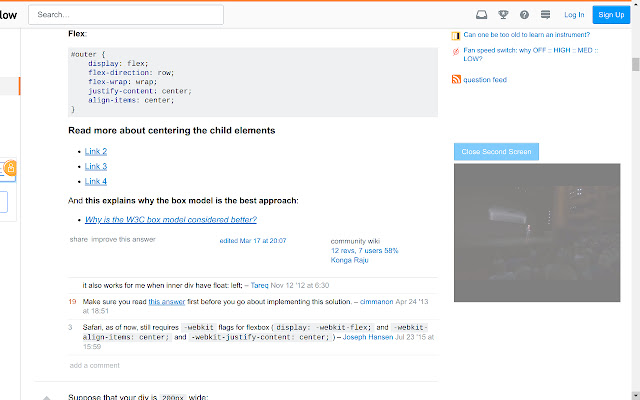640x400 pixels.
Task: Click the page vertical scrollbar thumb
Action: (636, 64)
